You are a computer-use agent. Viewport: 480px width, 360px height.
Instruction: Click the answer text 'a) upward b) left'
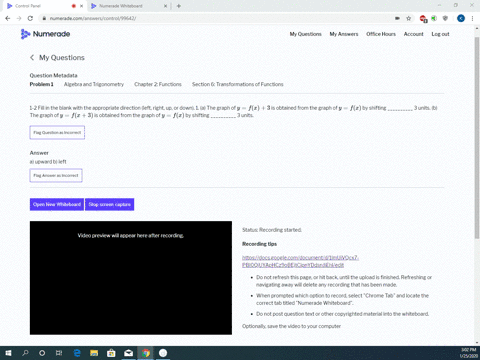(48, 162)
